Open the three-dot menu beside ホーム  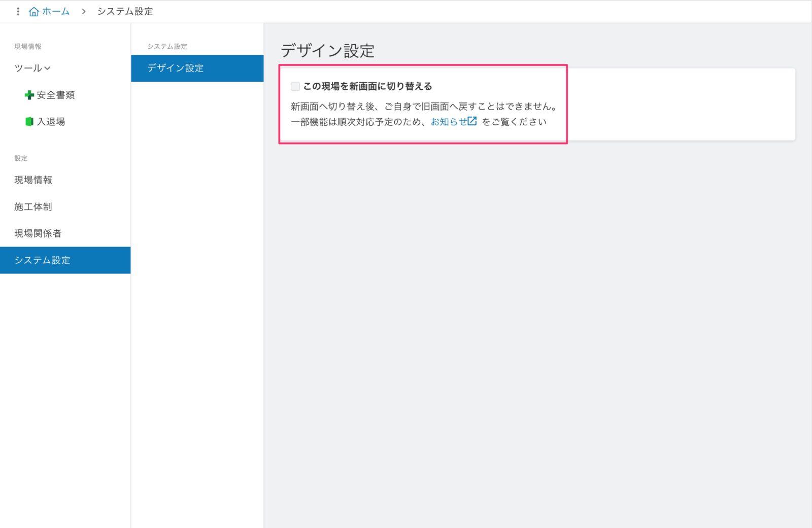[x=18, y=11]
